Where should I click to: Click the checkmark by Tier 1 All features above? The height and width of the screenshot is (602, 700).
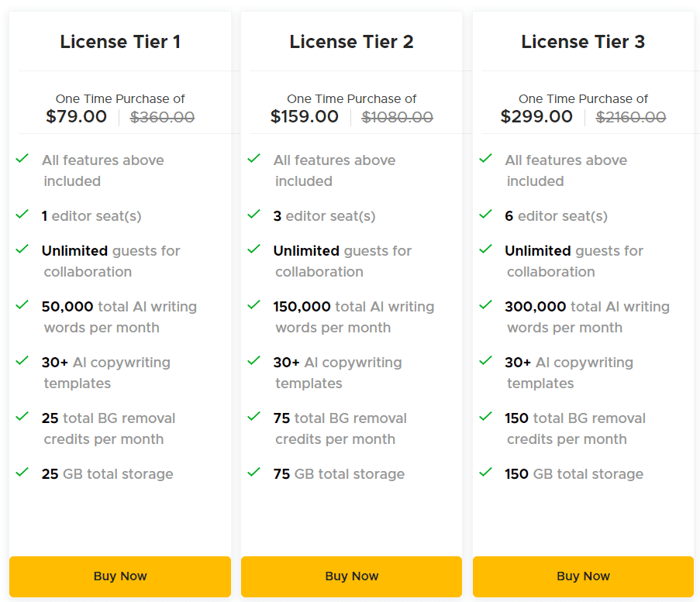tap(22, 157)
